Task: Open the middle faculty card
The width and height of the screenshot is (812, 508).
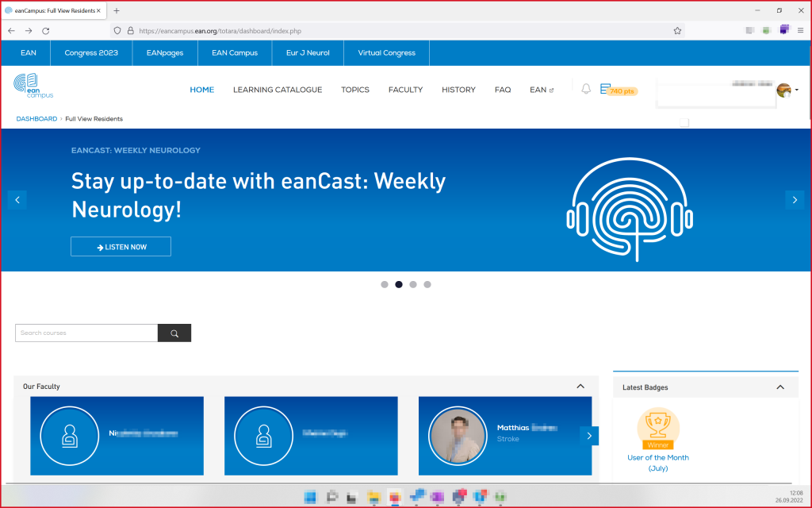Action: 311,436
